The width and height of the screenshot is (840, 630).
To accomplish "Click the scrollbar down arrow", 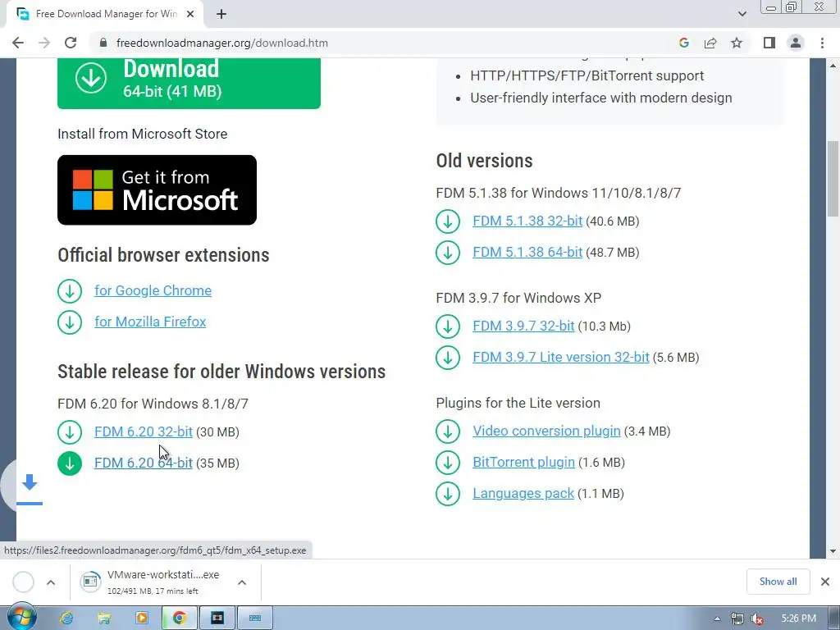I will (833, 551).
